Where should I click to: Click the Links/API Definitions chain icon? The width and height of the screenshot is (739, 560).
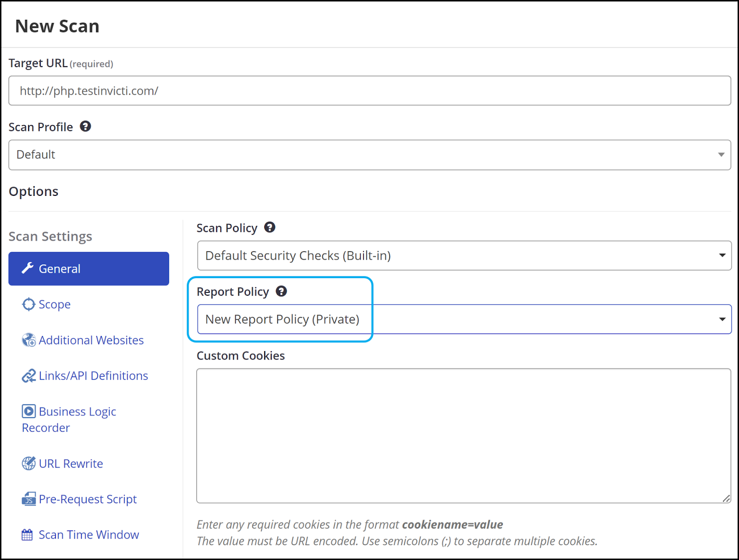(29, 375)
